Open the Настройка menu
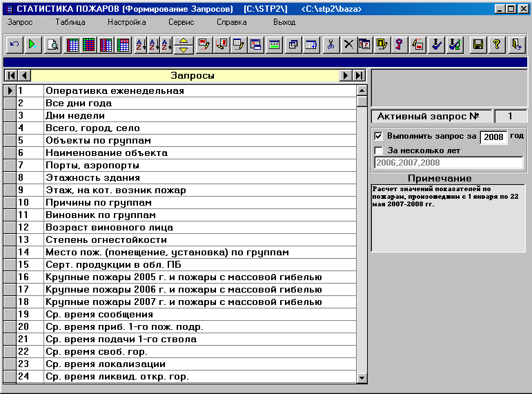 point(126,22)
